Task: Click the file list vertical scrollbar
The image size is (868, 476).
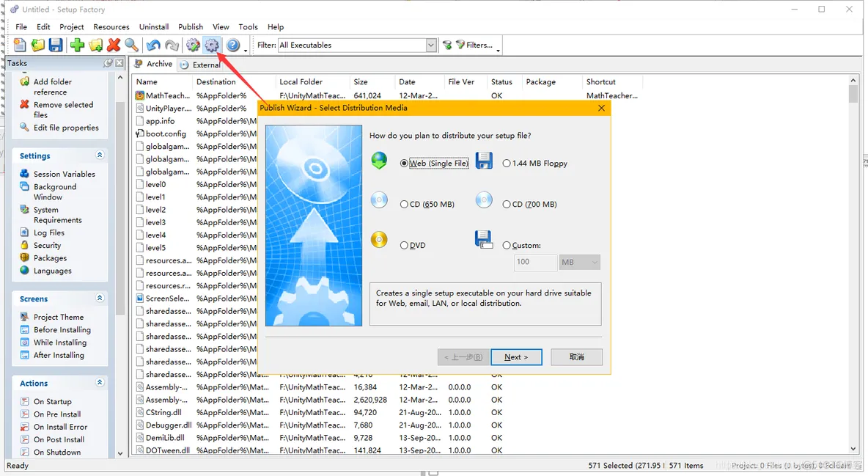Action: click(853, 265)
